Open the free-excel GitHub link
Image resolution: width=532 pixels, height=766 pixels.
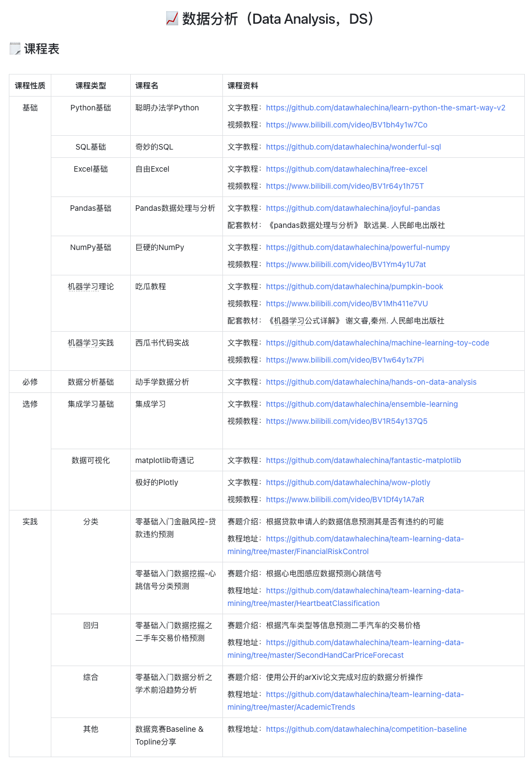click(x=347, y=169)
